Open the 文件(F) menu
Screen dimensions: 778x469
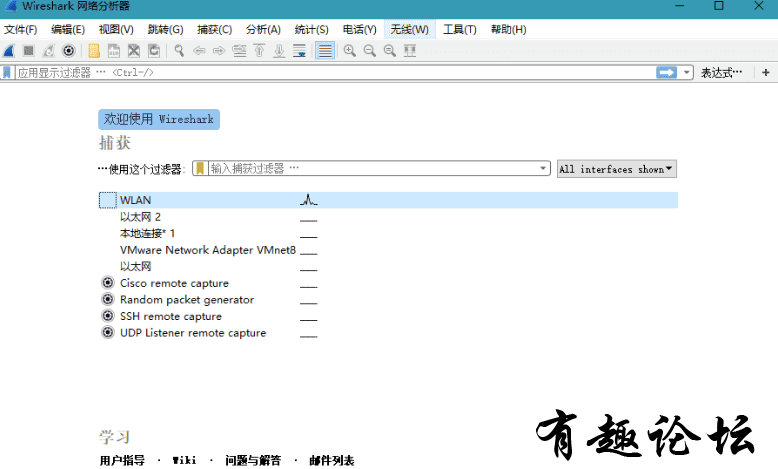pyautogui.click(x=20, y=29)
